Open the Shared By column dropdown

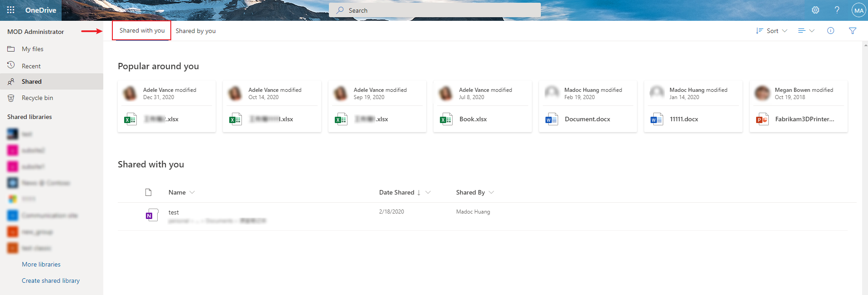(x=475, y=192)
